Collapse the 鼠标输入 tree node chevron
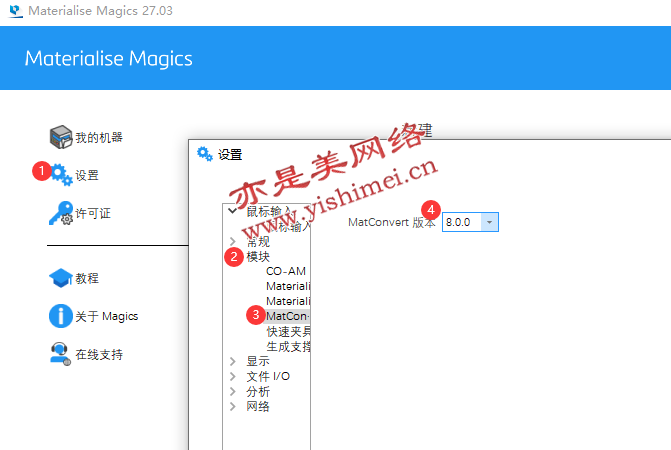The image size is (671, 450). pyautogui.click(x=232, y=210)
